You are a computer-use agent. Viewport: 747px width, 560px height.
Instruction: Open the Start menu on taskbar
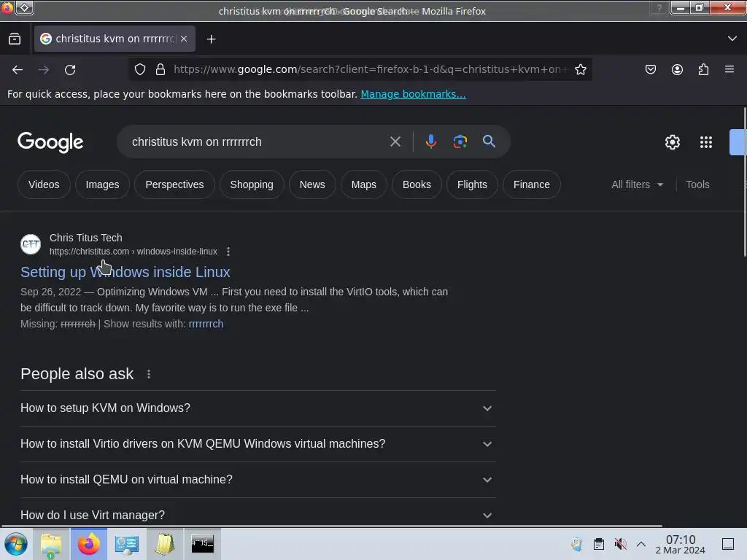(x=16, y=544)
